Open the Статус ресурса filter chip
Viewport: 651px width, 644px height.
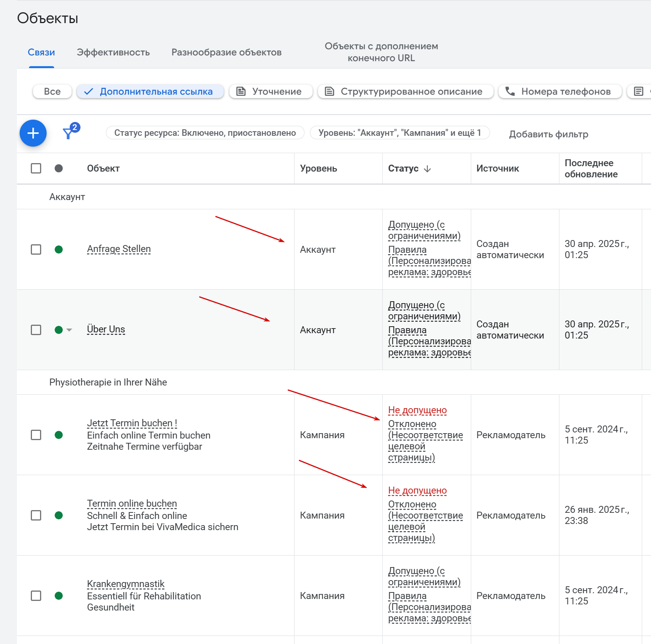click(205, 133)
